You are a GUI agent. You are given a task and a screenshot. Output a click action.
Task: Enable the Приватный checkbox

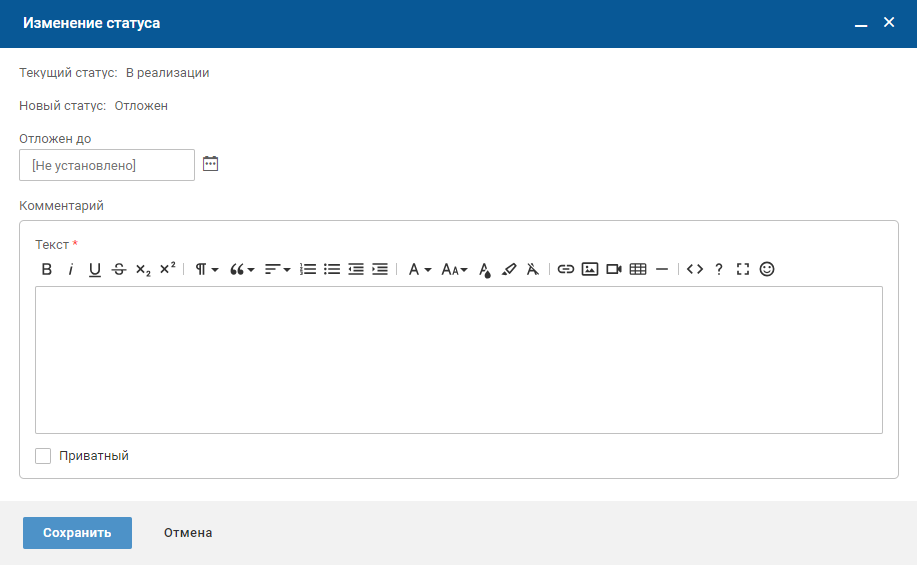click(43, 456)
